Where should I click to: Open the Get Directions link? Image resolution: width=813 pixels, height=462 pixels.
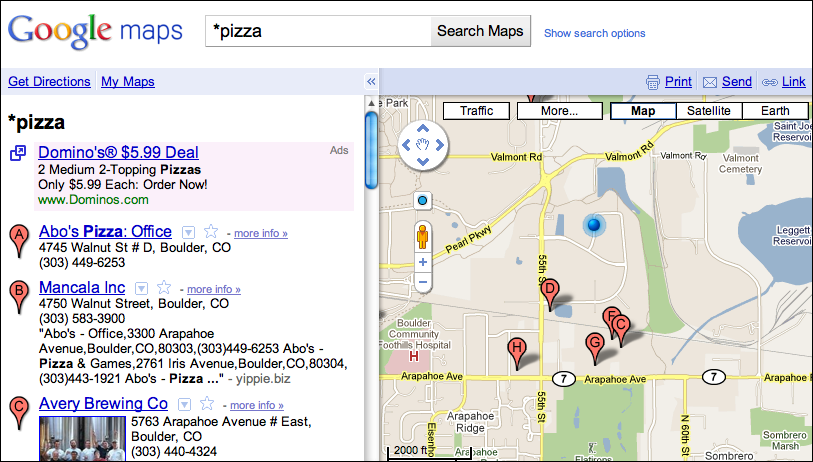pos(49,81)
